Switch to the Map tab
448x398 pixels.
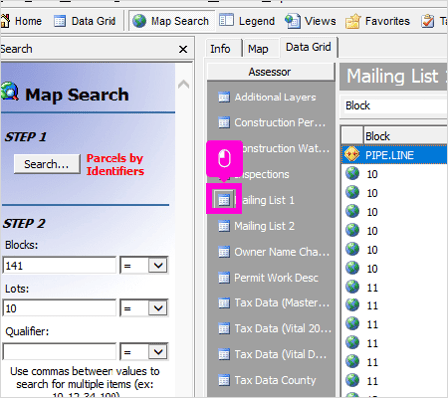(x=258, y=49)
